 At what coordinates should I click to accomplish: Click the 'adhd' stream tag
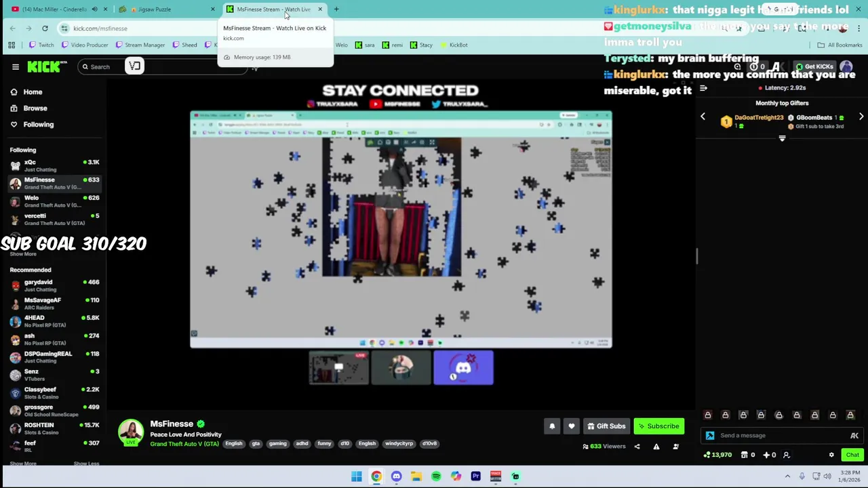[302, 444]
